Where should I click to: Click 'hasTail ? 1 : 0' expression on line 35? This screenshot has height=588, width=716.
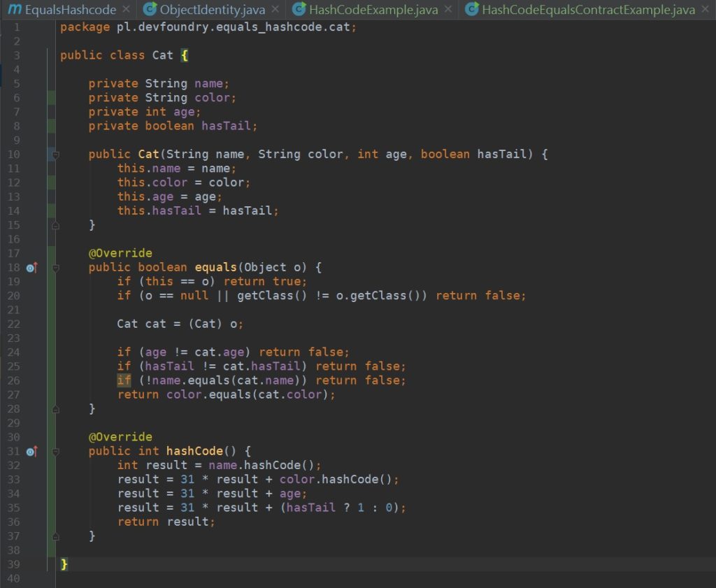click(x=339, y=508)
